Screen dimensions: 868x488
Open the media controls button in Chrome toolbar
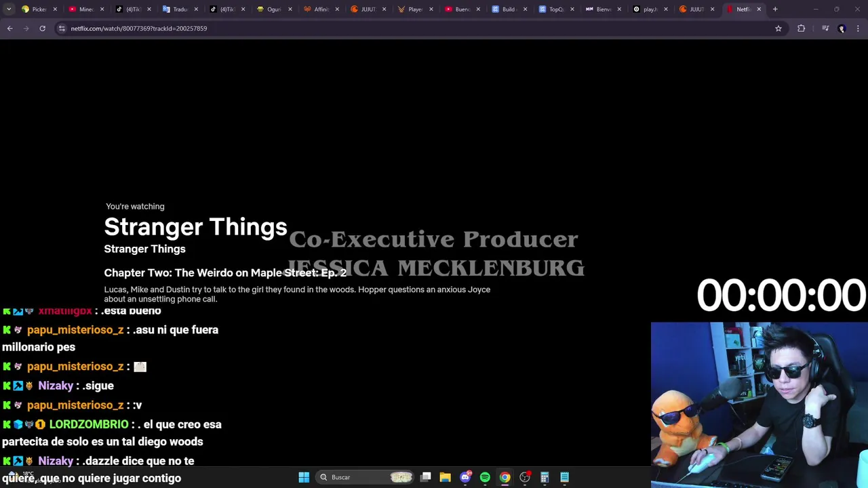click(x=825, y=28)
